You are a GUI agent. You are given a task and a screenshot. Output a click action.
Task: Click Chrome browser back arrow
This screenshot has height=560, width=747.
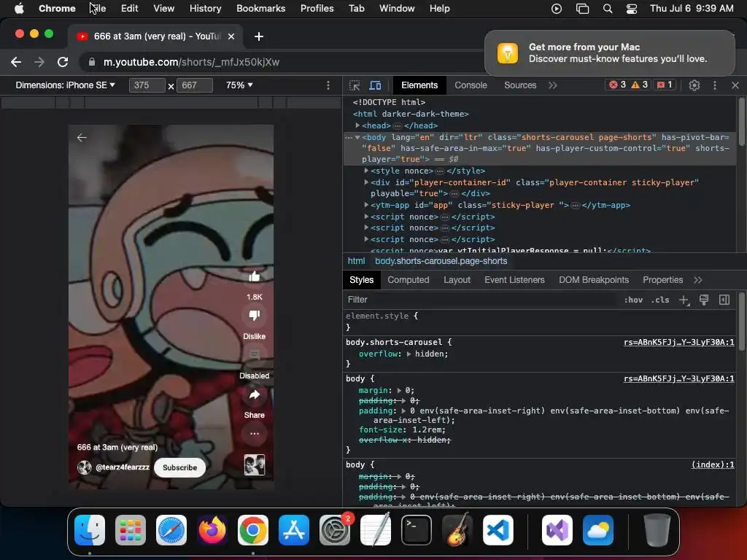[16, 62]
